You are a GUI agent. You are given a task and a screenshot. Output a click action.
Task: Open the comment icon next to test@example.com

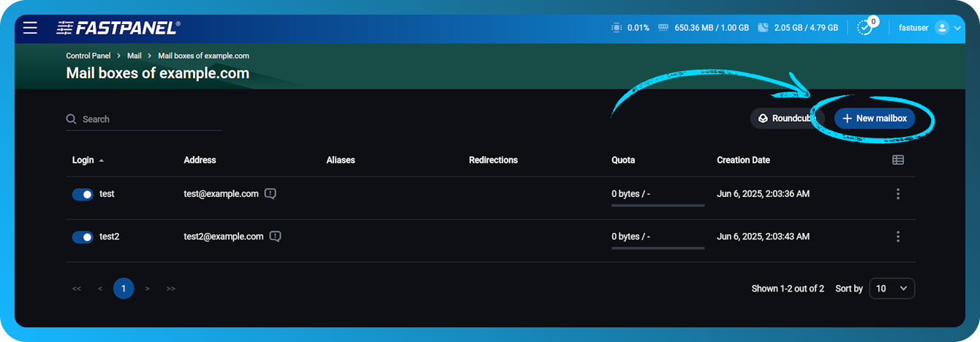pos(271,194)
